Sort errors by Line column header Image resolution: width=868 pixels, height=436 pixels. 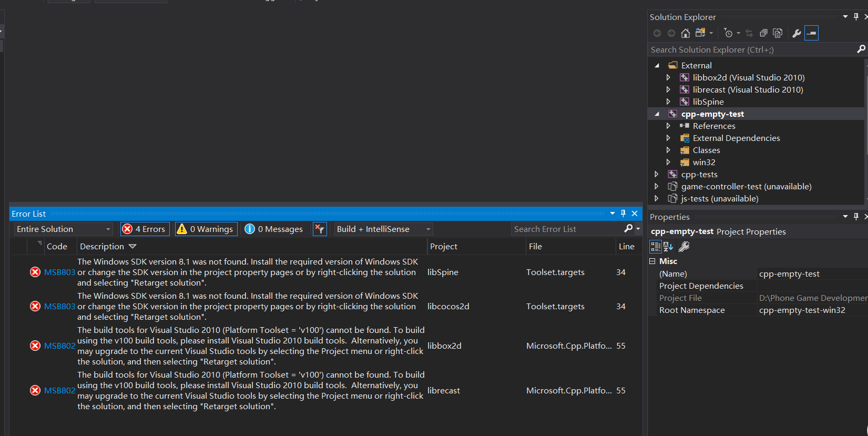tap(627, 246)
